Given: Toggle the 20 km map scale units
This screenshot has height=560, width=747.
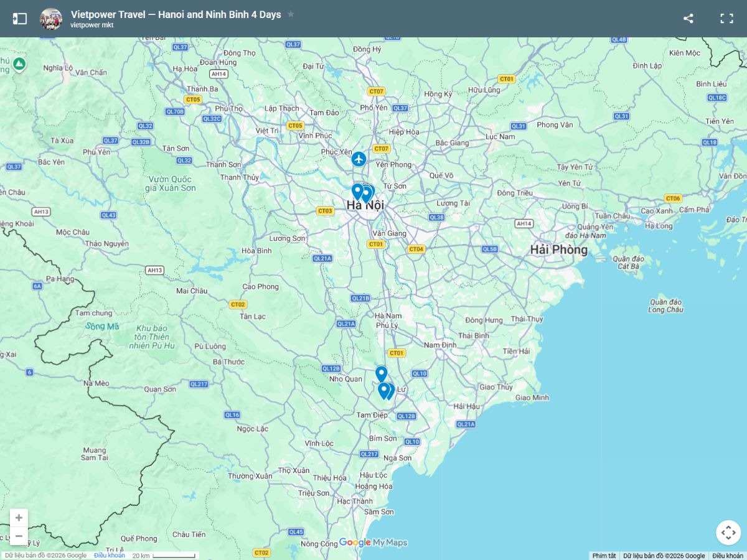Looking at the screenshot, I should [164, 556].
